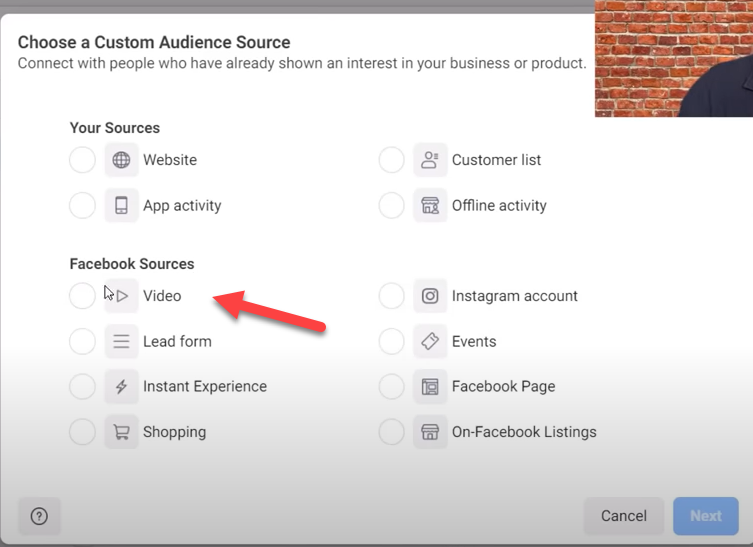The width and height of the screenshot is (753, 547).
Task: Click the Instagram account camera icon
Action: pos(430,296)
